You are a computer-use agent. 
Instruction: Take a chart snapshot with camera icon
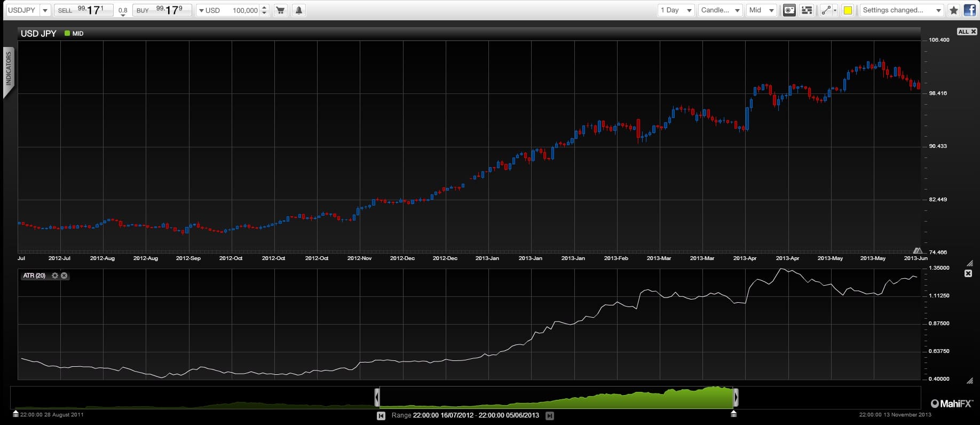[789, 10]
